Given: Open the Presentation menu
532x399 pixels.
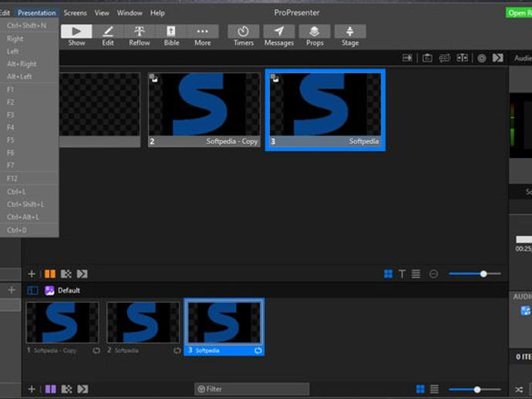Looking at the screenshot, I should pos(37,13).
